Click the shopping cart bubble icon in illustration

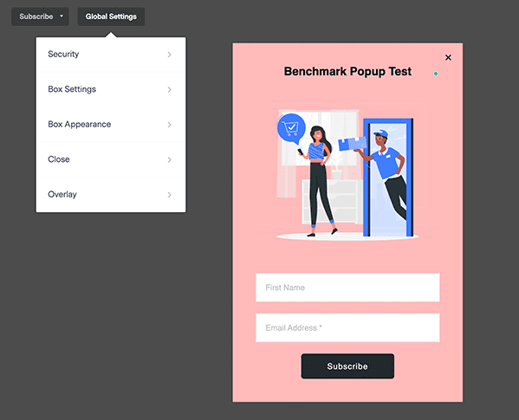pos(291,128)
